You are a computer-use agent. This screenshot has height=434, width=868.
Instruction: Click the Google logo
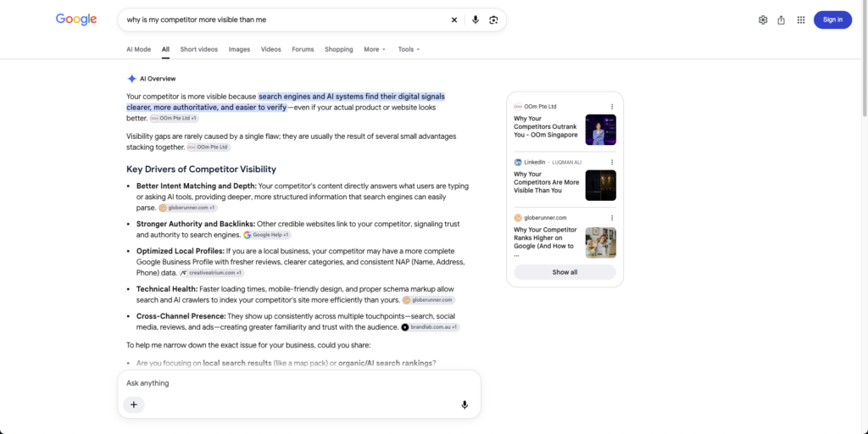76,19
